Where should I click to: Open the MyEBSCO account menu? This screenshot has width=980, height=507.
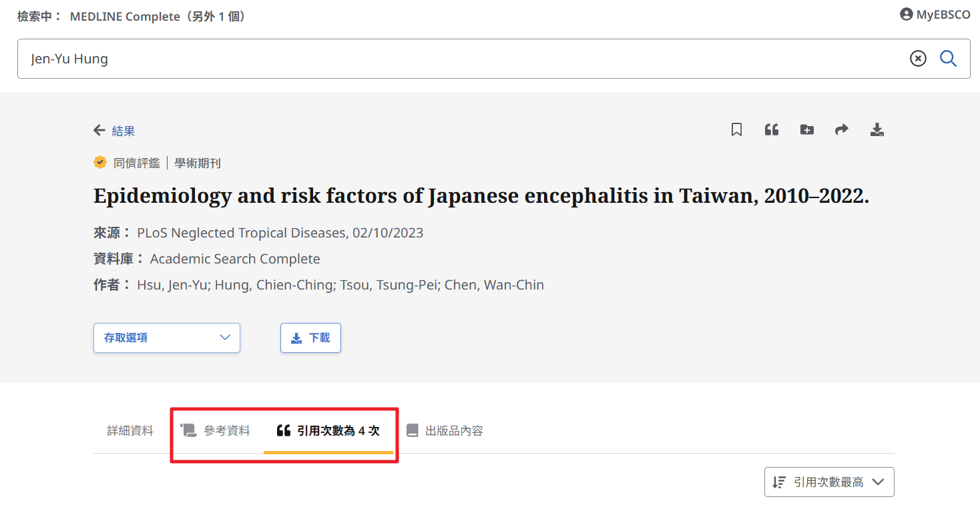pos(935,15)
